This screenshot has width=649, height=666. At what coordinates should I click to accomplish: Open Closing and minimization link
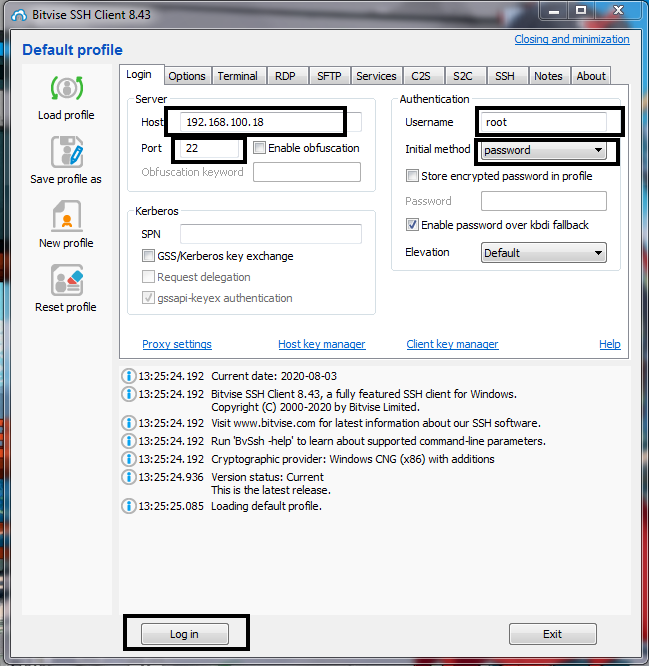572,39
